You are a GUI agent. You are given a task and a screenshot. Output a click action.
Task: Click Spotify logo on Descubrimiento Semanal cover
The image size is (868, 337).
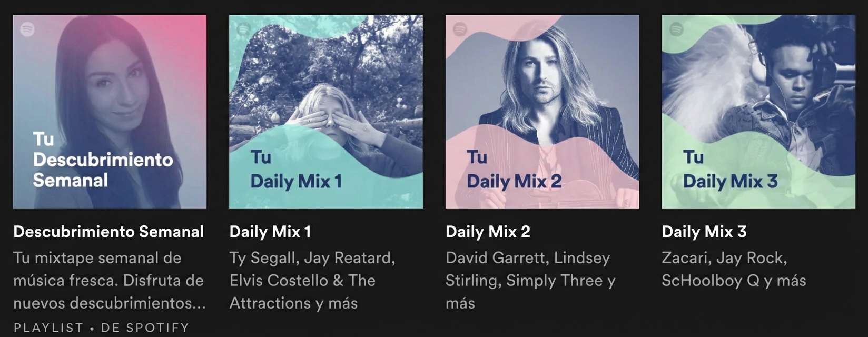point(27,29)
